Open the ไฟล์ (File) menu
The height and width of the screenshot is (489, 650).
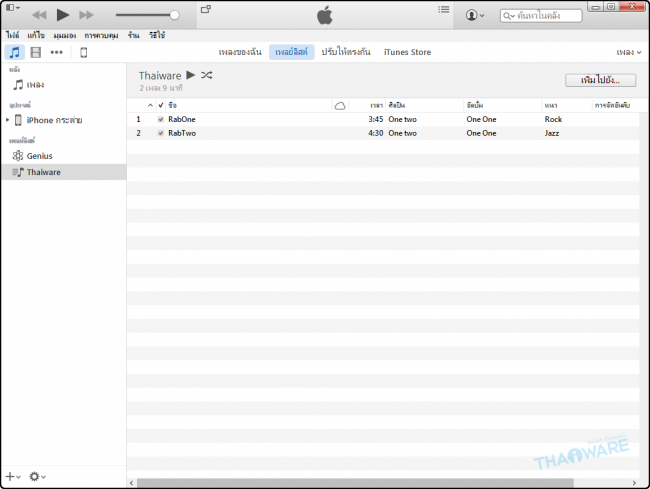12,35
